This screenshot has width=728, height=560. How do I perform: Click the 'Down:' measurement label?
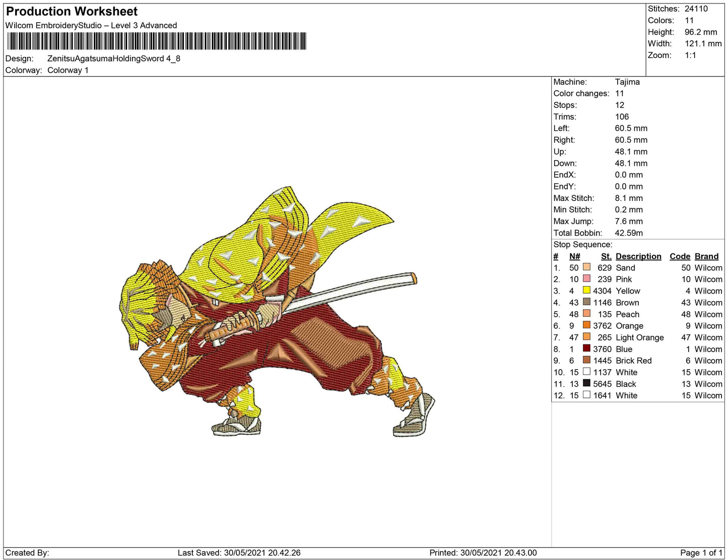[565, 163]
